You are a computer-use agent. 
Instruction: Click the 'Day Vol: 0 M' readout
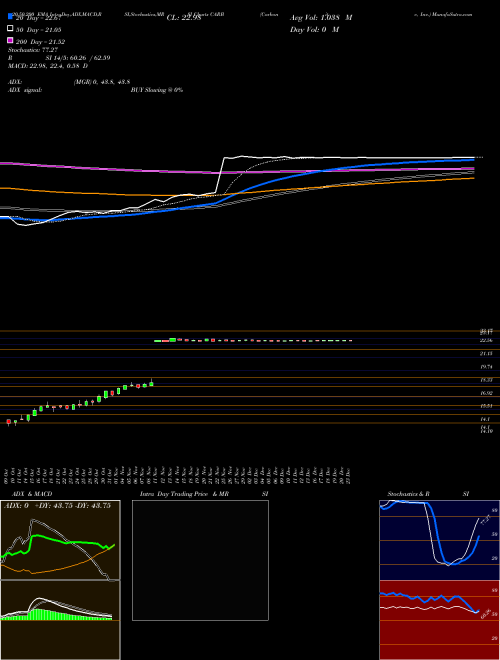click(x=314, y=29)
